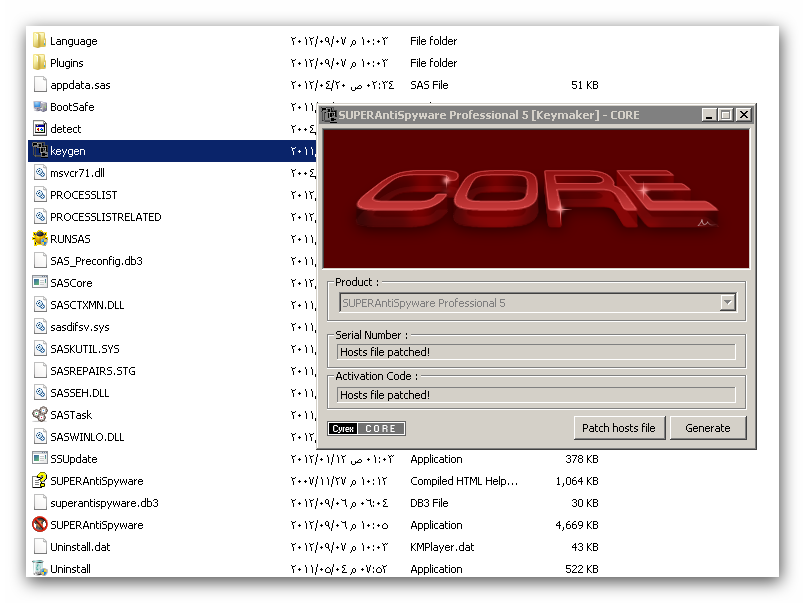
Task: Click the SASCTXMN.DLL file icon
Action: (40, 304)
